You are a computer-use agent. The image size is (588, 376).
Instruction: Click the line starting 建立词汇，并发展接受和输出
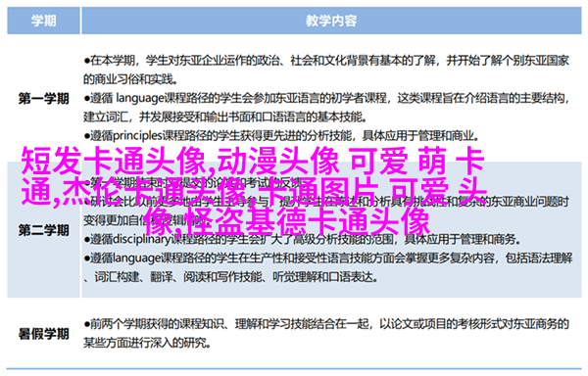(224, 117)
